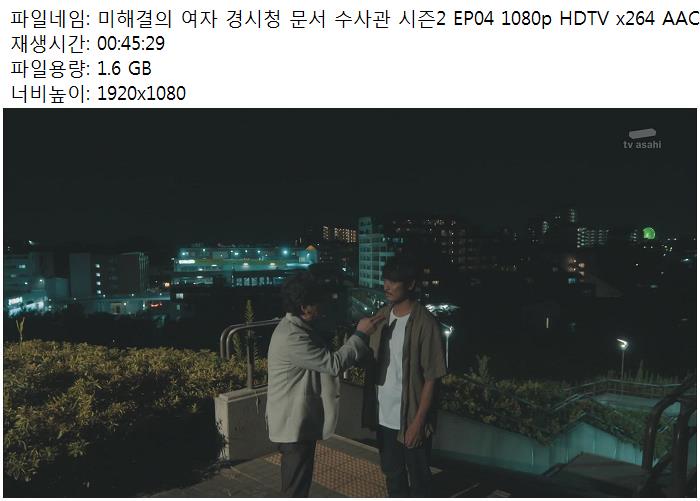Screen dimensions: 700x501
Task: Select the 00:45:29 duration value
Action: click(131, 44)
